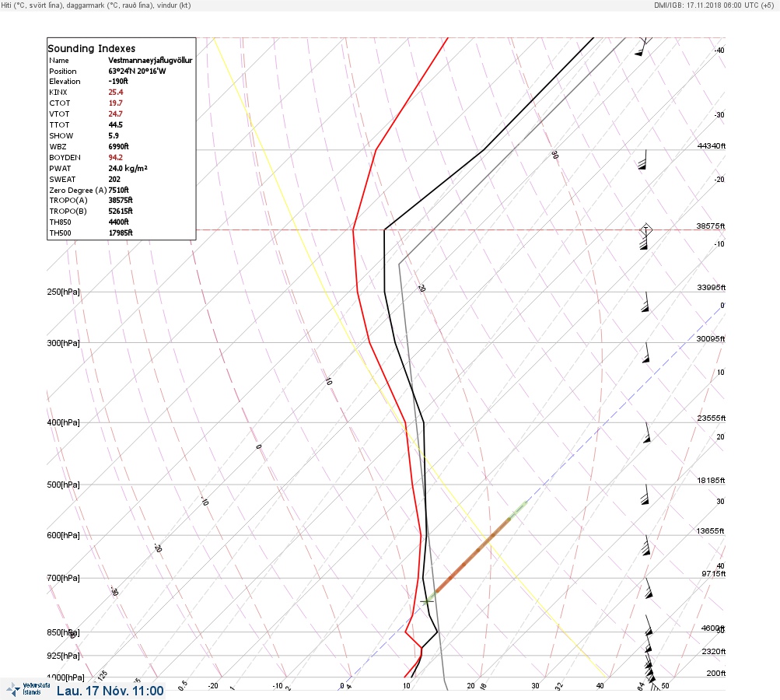
Task: Click the wind barb at 23555ft level
Action: click(647, 433)
